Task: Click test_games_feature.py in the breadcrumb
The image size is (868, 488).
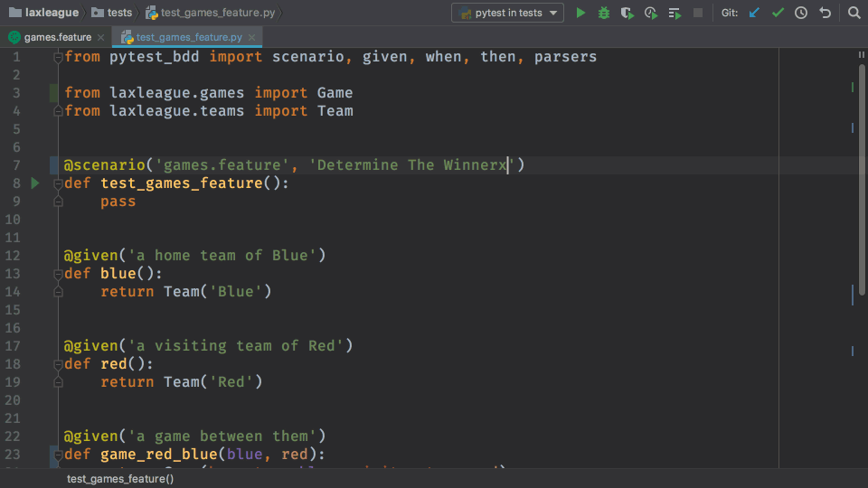Action: (211, 12)
